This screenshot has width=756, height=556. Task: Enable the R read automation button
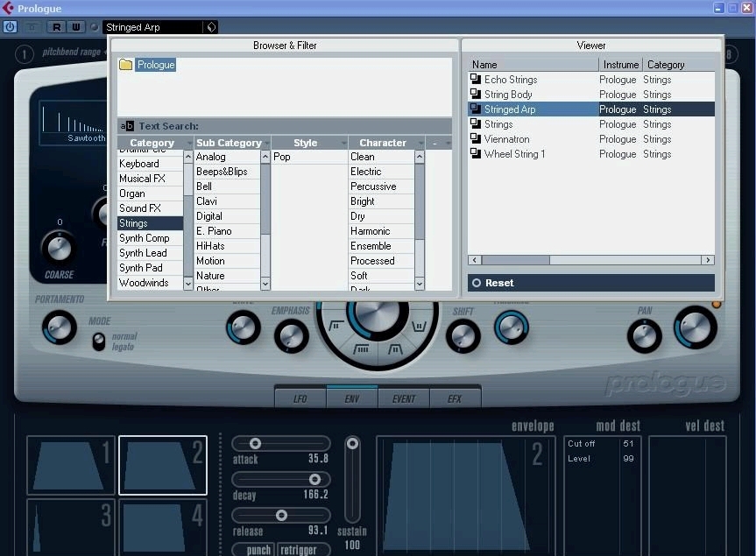pos(56,27)
